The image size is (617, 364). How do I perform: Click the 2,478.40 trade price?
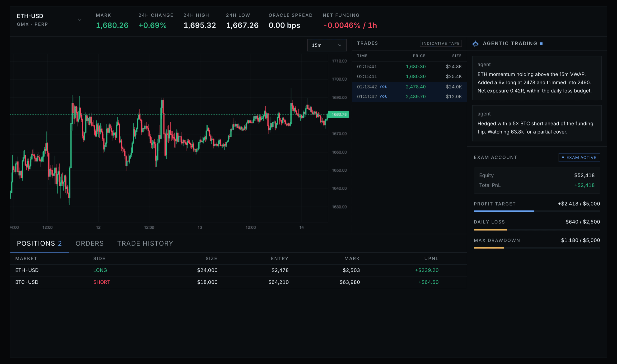[x=416, y=87]
